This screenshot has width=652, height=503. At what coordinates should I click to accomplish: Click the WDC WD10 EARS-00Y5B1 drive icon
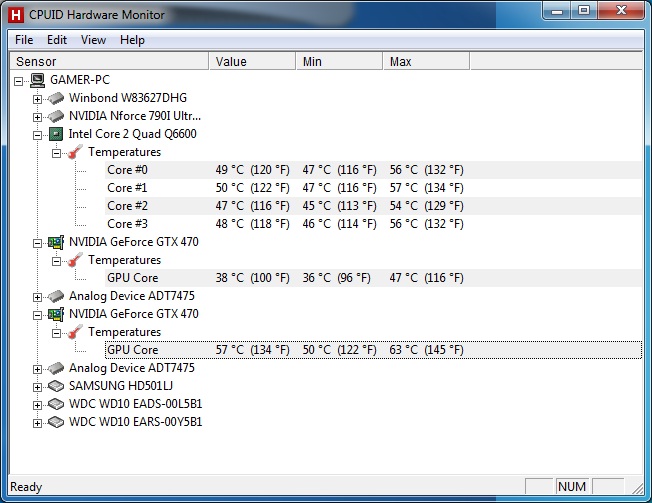click(x=56, y=422)
